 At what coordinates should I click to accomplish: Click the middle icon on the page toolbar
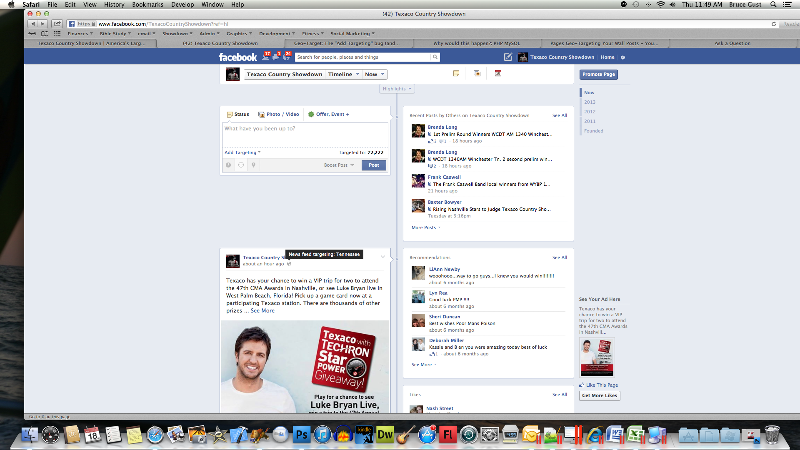click(x=477, y=73)
